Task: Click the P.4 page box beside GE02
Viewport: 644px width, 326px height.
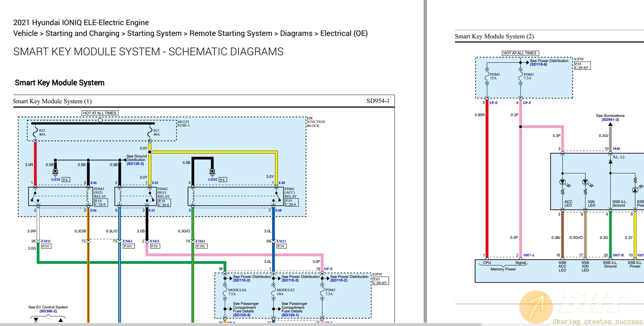Action: (x=223, y=180)
